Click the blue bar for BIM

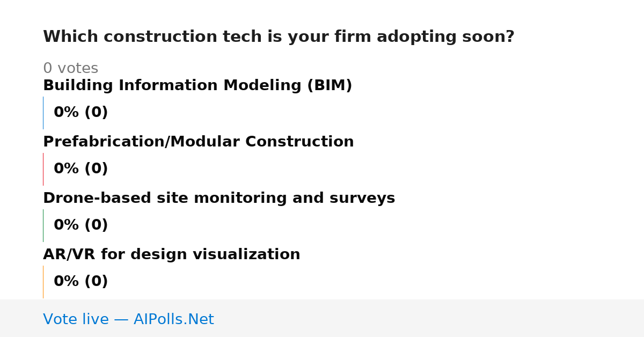click(x=43, y=113)
